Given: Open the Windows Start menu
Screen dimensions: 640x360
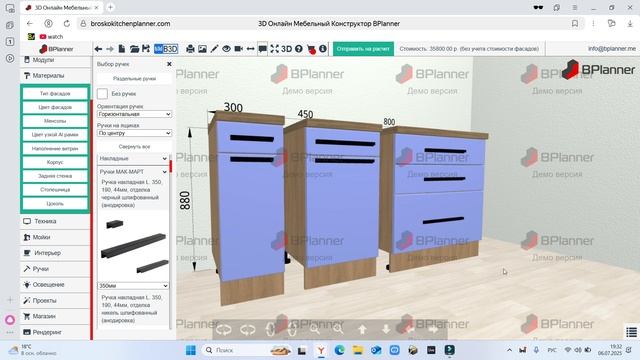Looking at the screenshot, I should pyautogui.click(x=191, y=350).
